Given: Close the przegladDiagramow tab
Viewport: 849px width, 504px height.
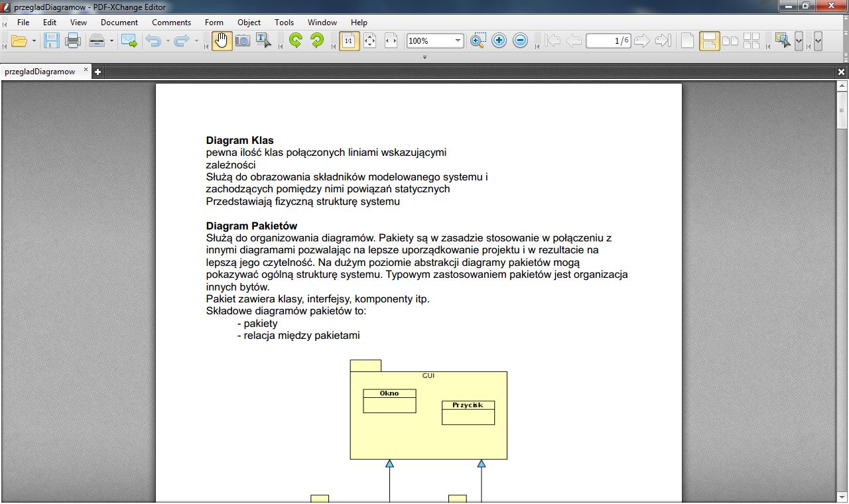Looking at the screenshot, I should click(x=86, y=70).
